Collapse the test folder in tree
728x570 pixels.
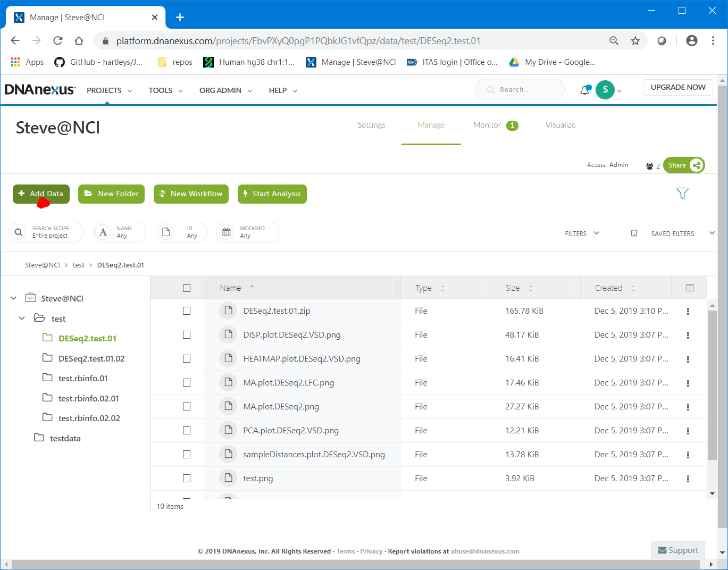[22, 318]
